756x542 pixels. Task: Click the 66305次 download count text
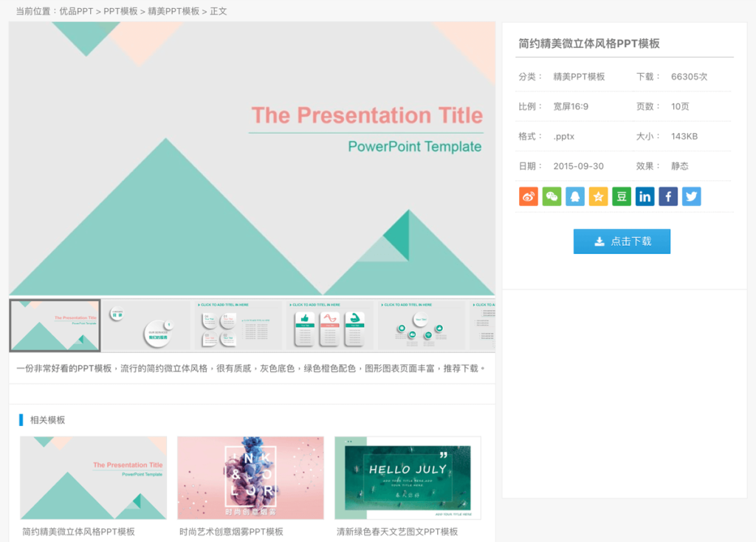[689, 77]
